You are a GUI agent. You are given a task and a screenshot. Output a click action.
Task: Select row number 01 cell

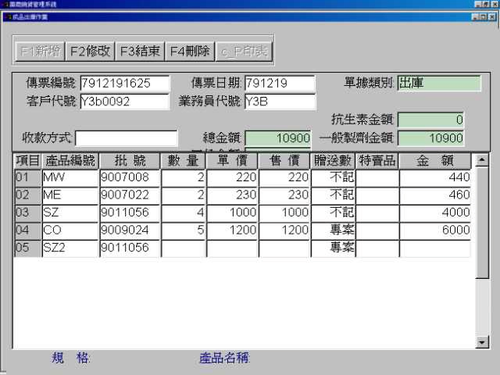(x=28, y=178)
